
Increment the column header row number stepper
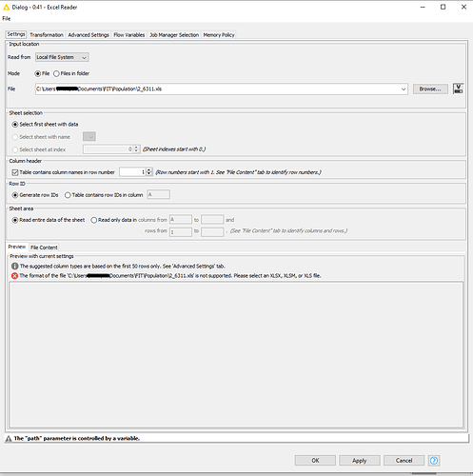click(148, 170)
